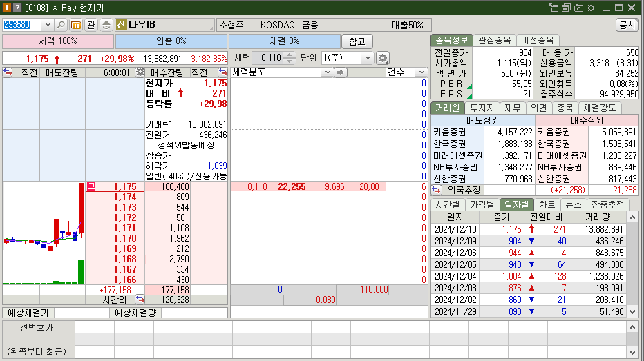Viewport: 644px width, 361px height.
Task: Switch to the 시간별 tab
Action: (448, 204)
